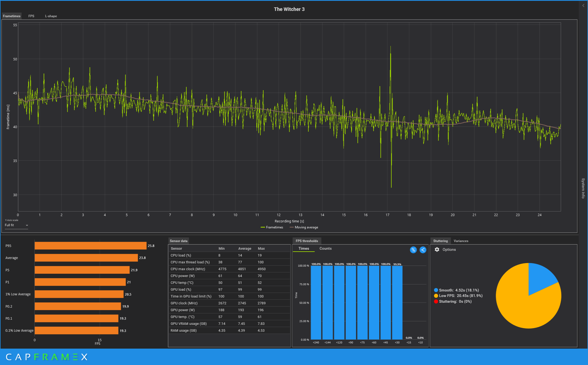This screenshot has height=365, width=588.
Task: Open the Y-Axis scale Full fit dropdown
Action: (x=16, y=225)
